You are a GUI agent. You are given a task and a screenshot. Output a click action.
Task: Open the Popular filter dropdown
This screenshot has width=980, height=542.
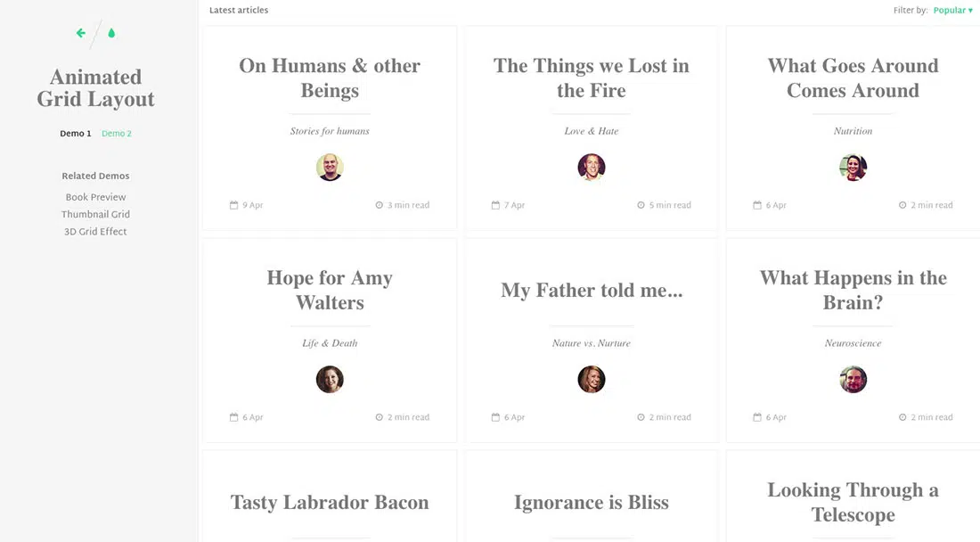pos(952,11)
